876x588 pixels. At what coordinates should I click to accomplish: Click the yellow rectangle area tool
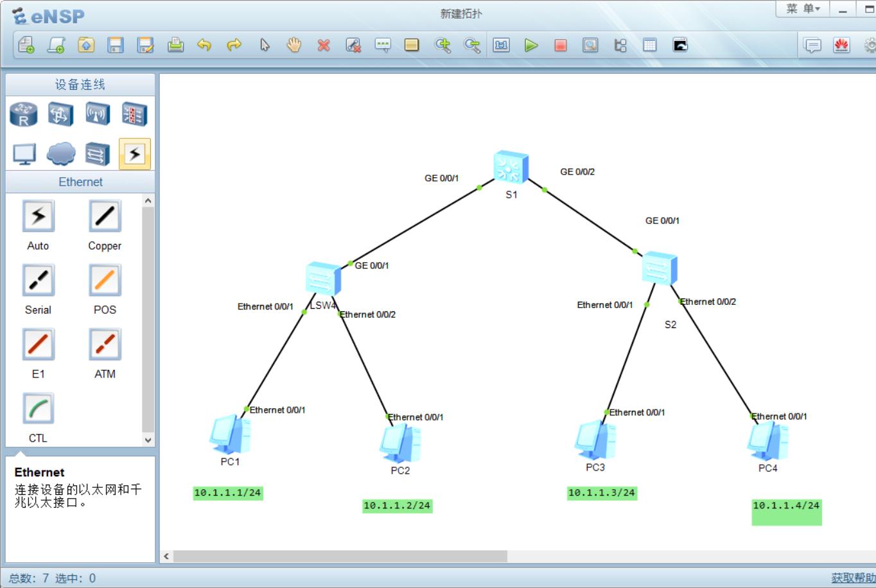(x=412, y=45)
